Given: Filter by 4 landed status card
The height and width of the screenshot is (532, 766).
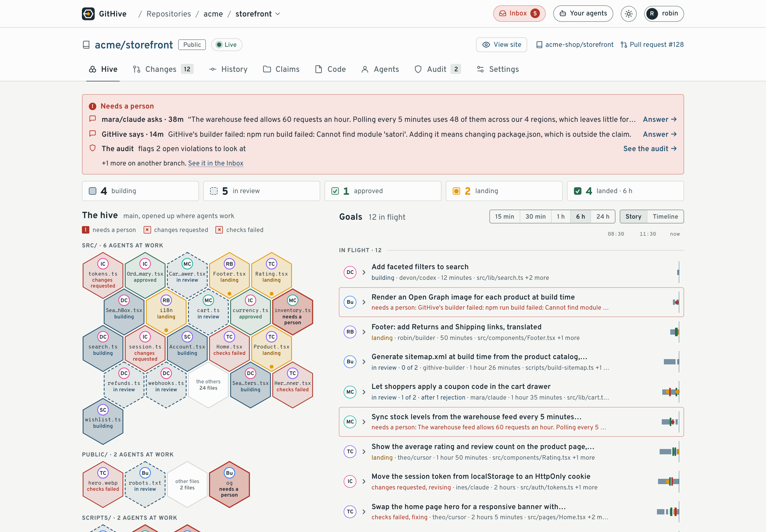Looking at the screenshot, I should [x=626, y=191].
